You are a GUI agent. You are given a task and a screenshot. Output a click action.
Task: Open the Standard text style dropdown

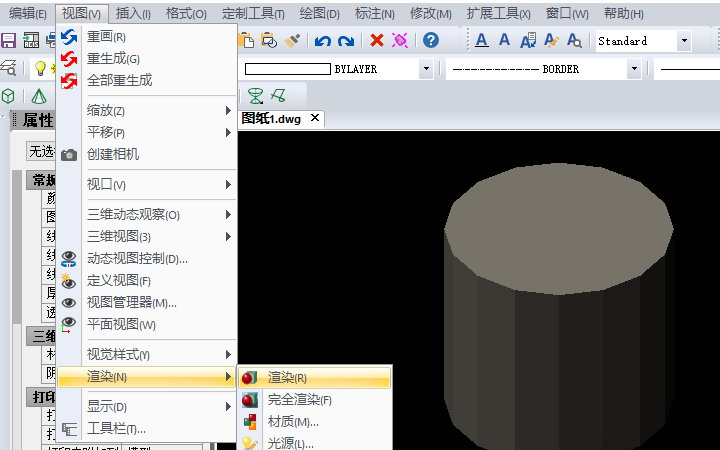pos(684,41)
